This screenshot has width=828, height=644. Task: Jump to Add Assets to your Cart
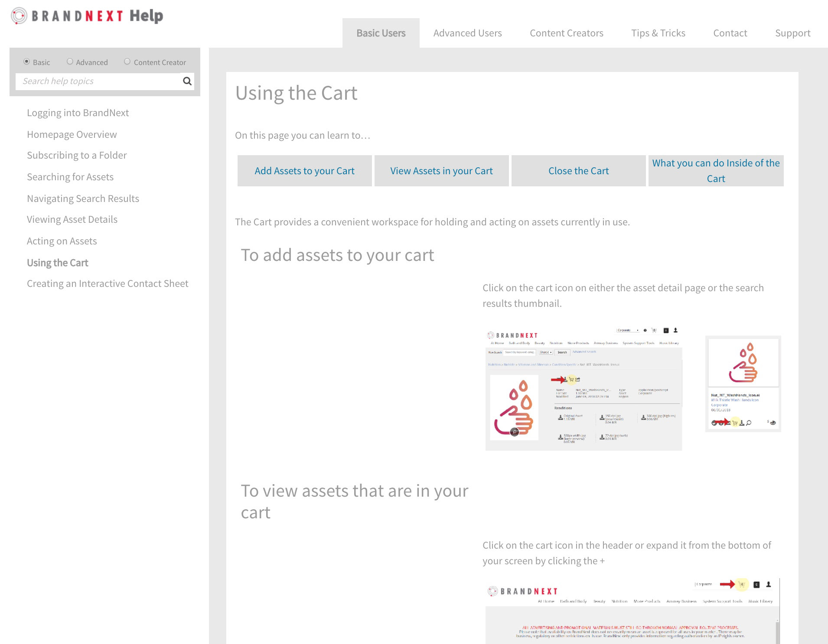pos(305,171)
